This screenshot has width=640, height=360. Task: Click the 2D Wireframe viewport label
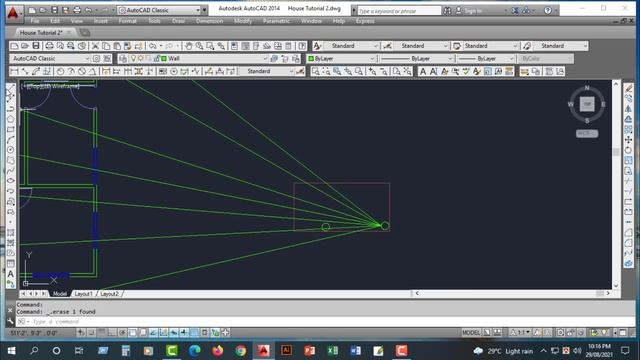point(59,86)
